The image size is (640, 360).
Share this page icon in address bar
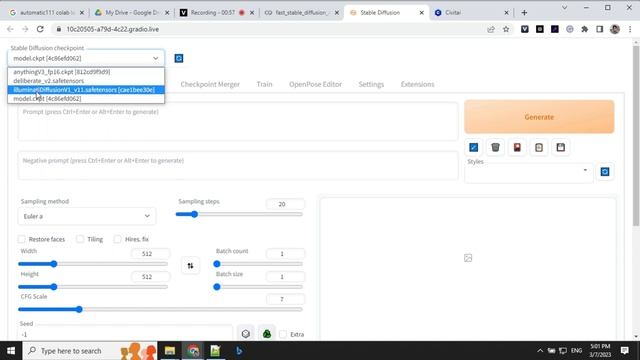coord(491,29)
